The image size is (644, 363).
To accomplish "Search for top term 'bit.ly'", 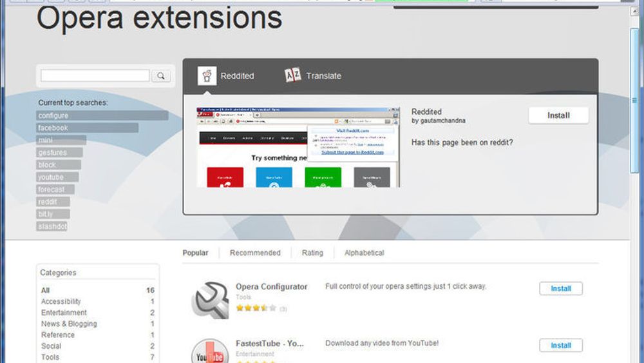I will (53, 214).
